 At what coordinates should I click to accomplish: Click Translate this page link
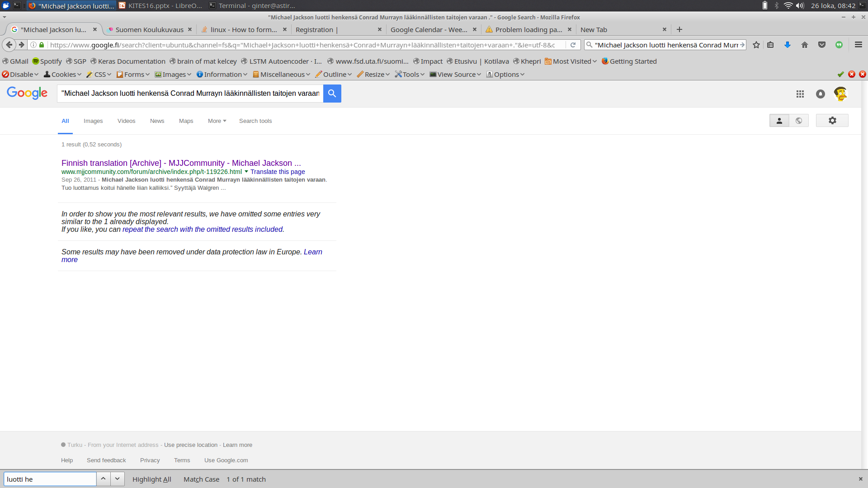pos(278,172)
